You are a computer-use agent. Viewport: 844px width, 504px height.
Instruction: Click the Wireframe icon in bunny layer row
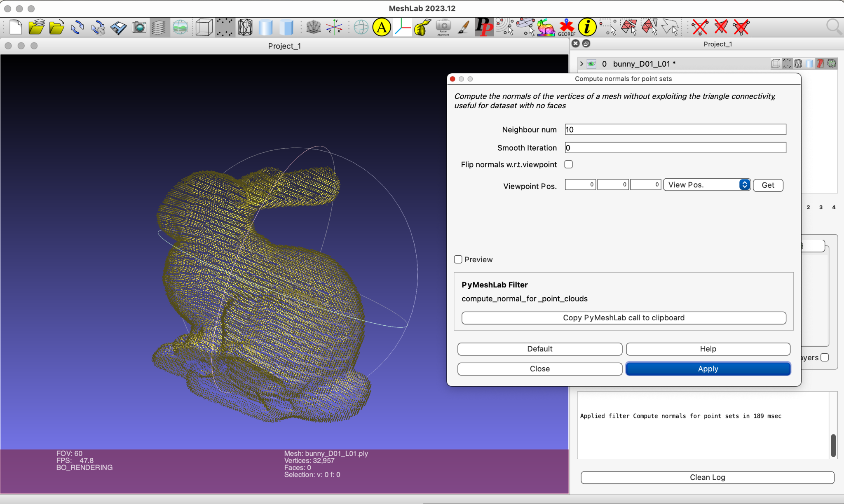coord(798,63)
